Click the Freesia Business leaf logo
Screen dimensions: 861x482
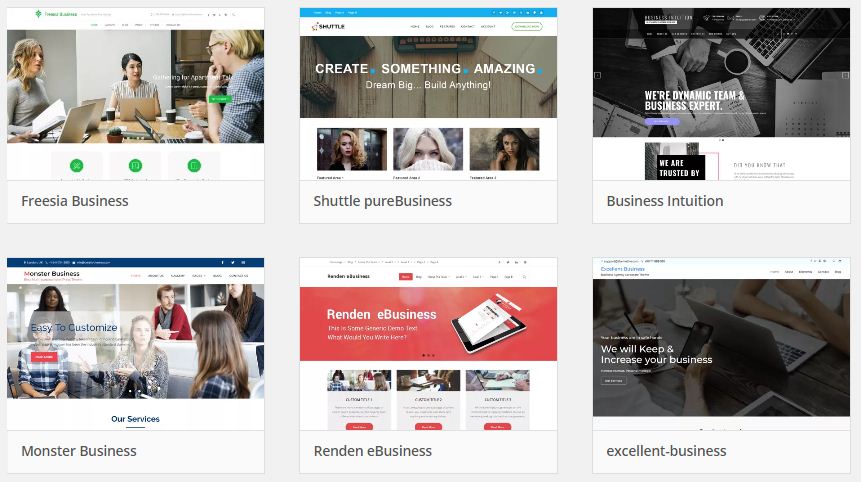38,15
